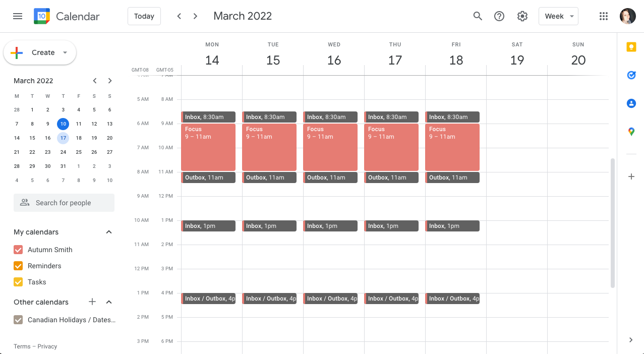Open the Support help icon
This screenshot has height=354, width=644.
click(x=499, y=16)
